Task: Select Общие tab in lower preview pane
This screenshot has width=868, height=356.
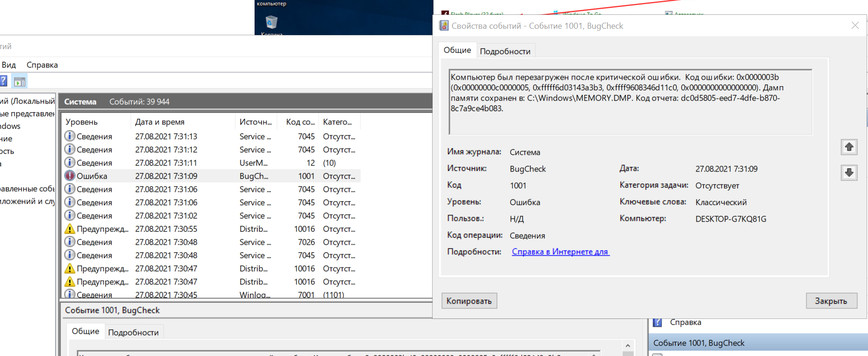Action: [85, 331]
